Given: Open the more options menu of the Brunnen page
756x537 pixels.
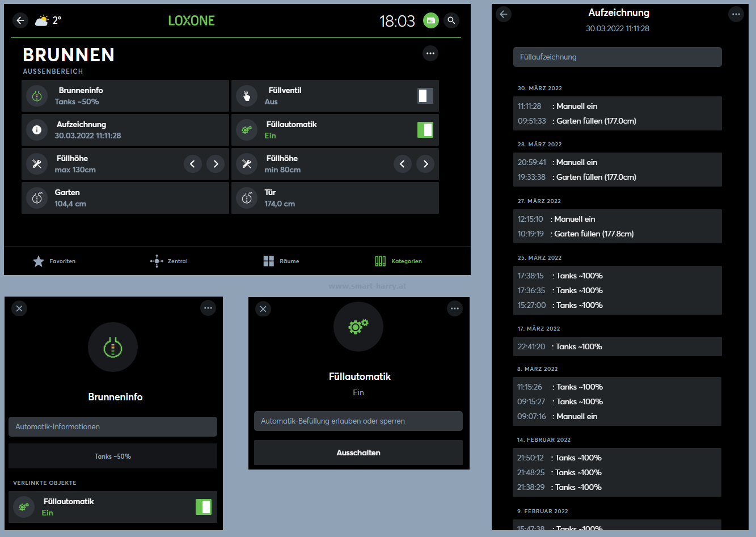Looking at the screenshot, I should click(430, 53).
